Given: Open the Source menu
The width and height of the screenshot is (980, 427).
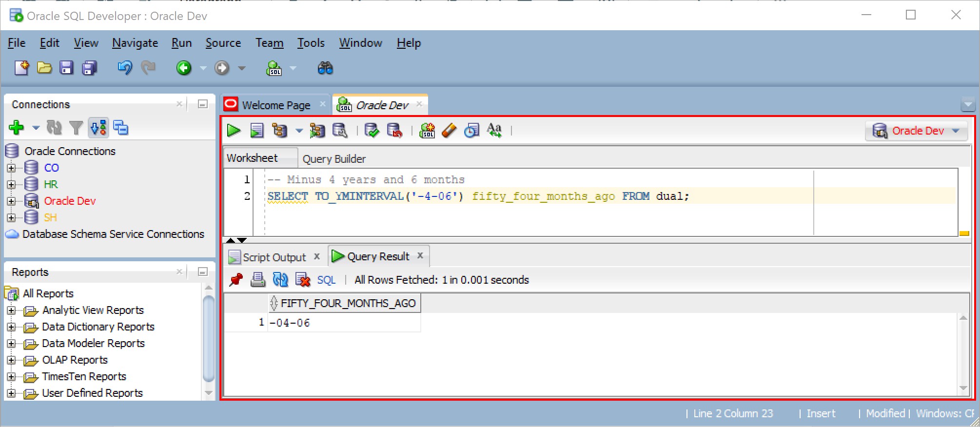Looking at the screenshot, I should tap(223, 43).
